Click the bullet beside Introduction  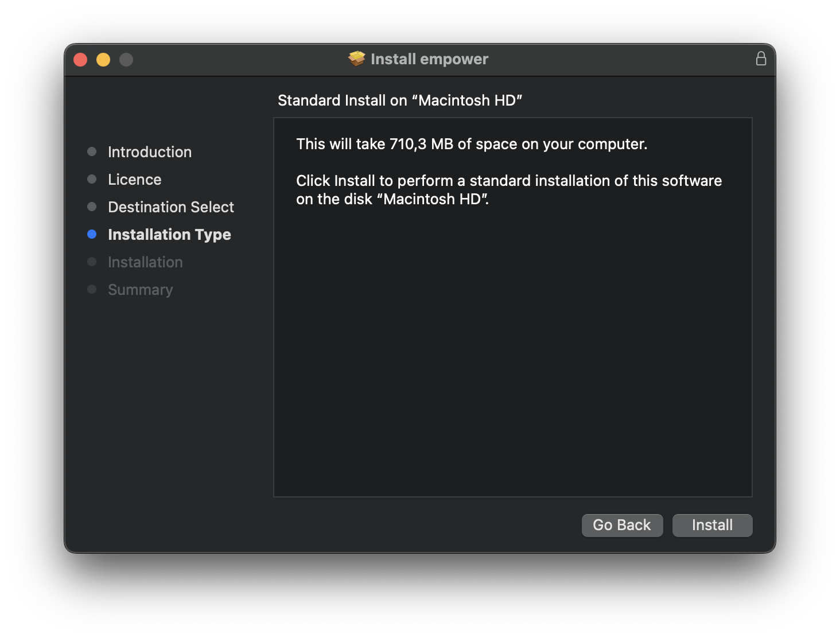92,151
